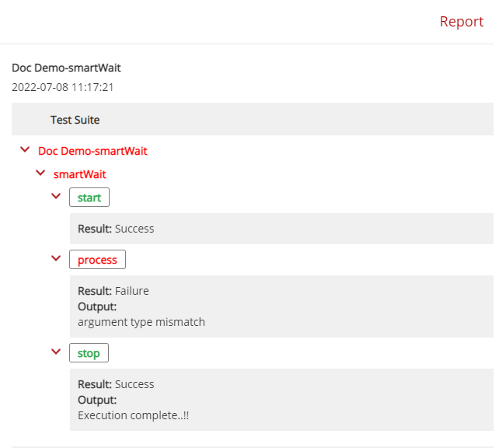
Task: Collapse the start step chevron
Action: pos(56,196)
